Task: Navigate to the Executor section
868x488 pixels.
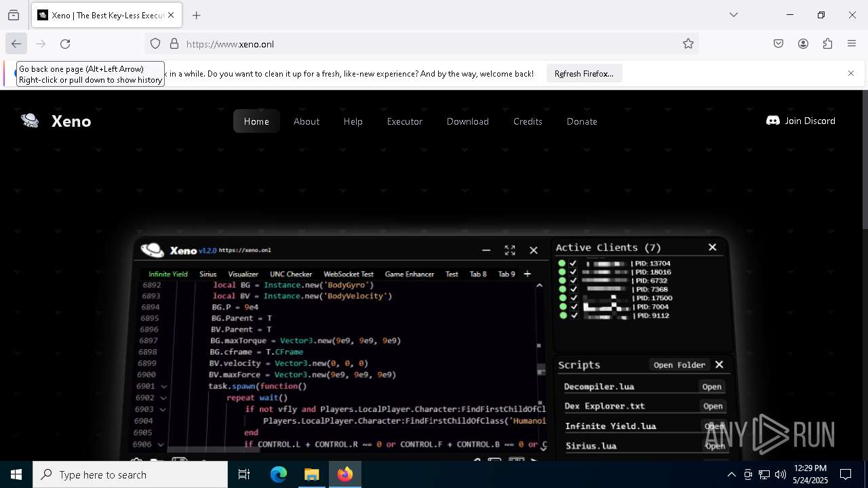Action: click(405, 121)
